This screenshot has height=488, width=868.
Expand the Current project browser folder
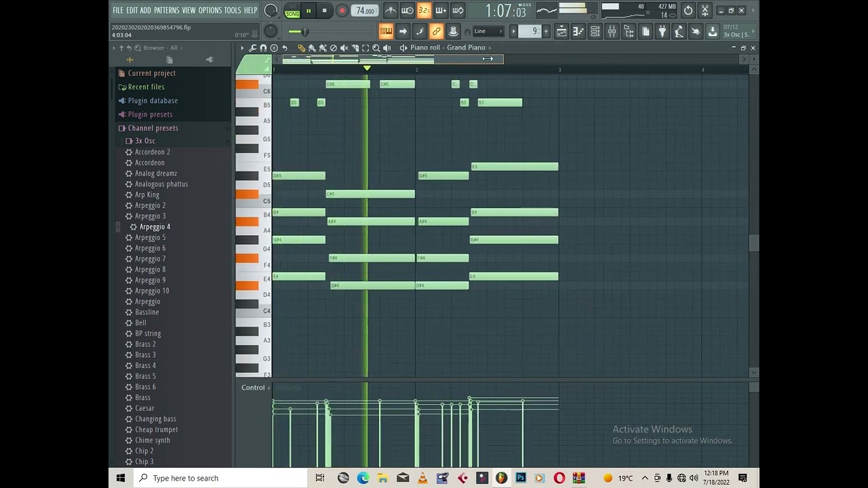[x=152, y=73]
